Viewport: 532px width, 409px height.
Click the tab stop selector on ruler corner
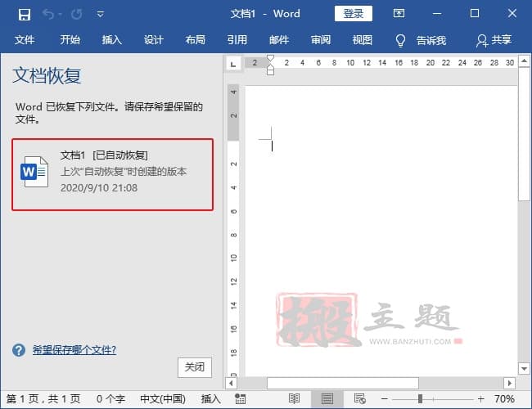pyautogui.click(x=233, y=64)
